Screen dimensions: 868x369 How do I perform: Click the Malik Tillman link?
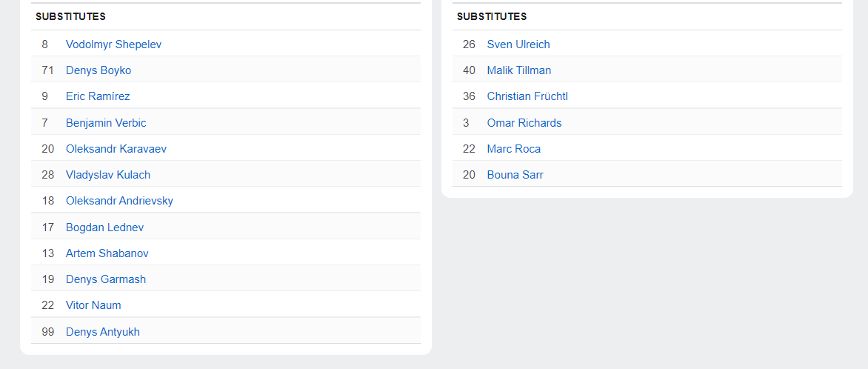click(519, 70)
